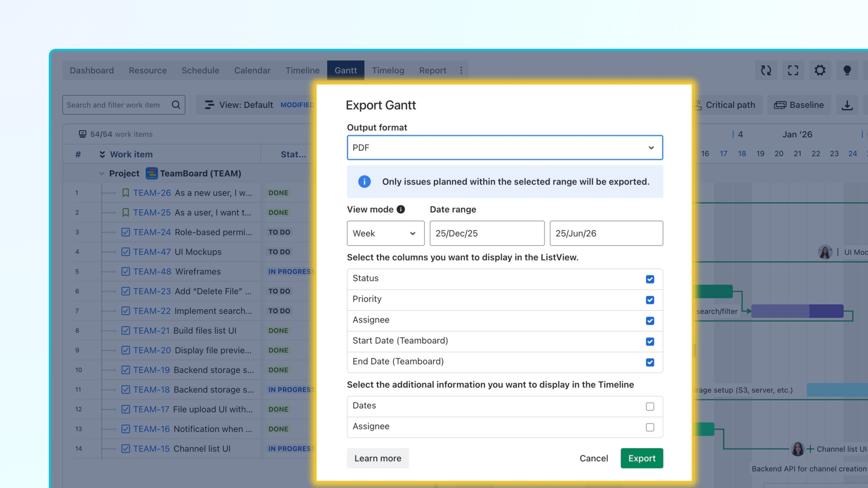Click the Learn more button
868x488 pixels.
click(x=377, y=458)
